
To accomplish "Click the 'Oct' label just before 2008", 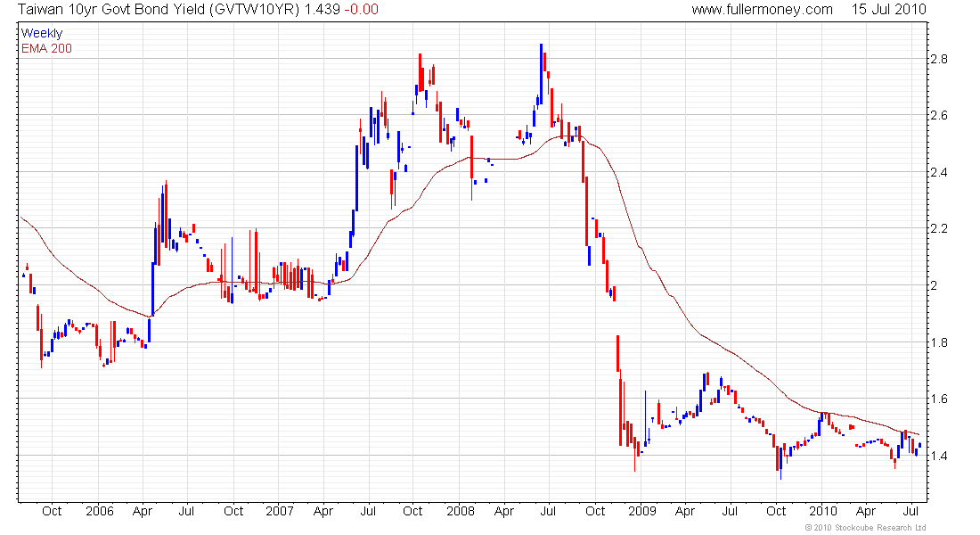I will click(412, 511).
